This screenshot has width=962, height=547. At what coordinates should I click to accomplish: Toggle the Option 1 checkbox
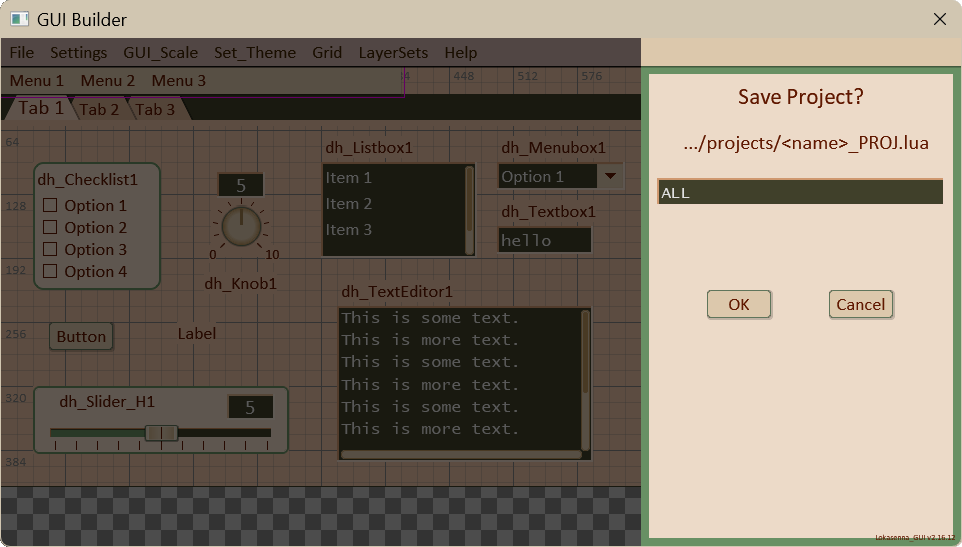(x=50, y=205)
